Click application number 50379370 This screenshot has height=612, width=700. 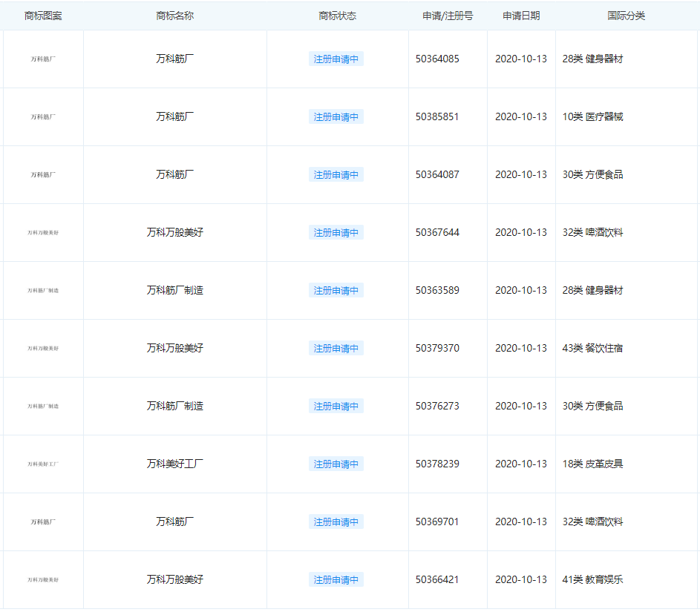(437, 348)
